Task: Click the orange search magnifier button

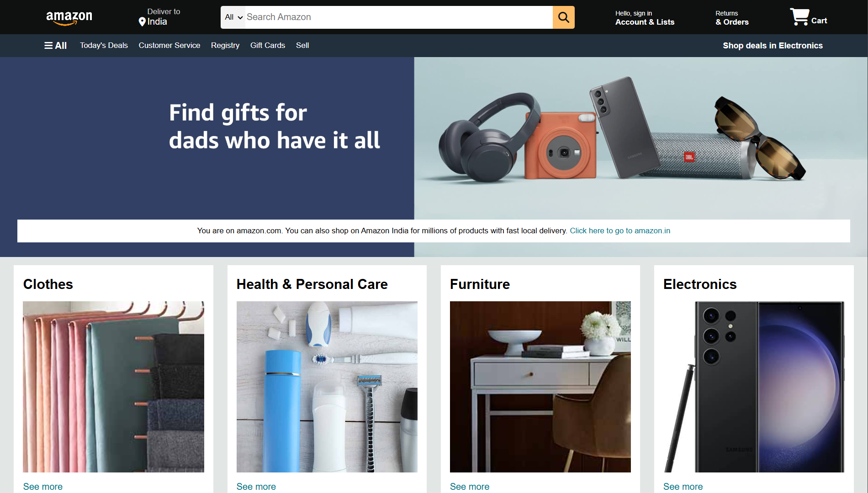Action: pyautogui.click(x=563, y=17)
